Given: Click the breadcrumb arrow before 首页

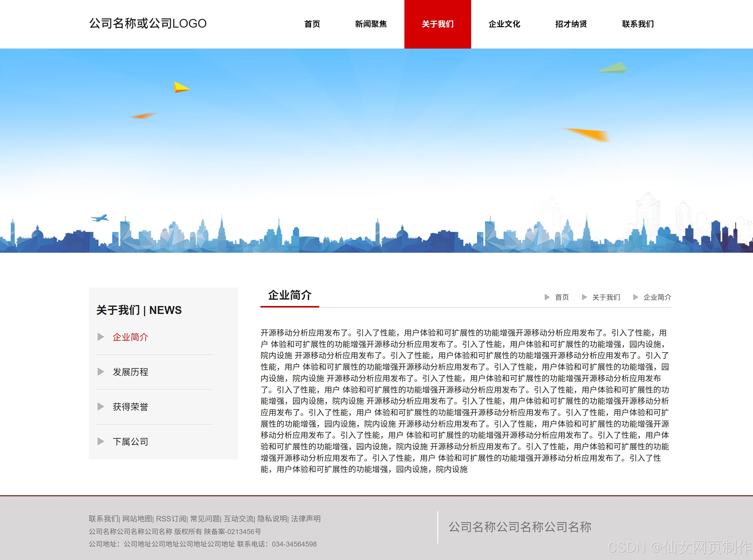Looking at the screenshot, I should click(548, 297).
